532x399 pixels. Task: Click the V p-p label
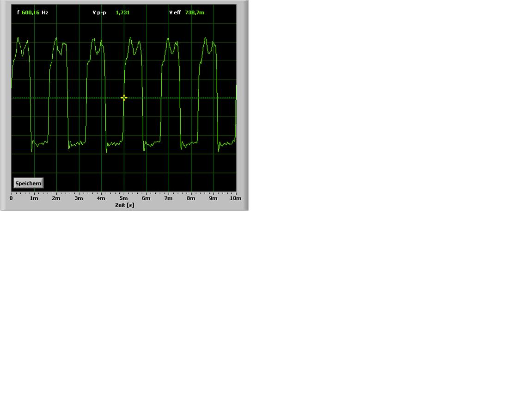pos(99,12)
